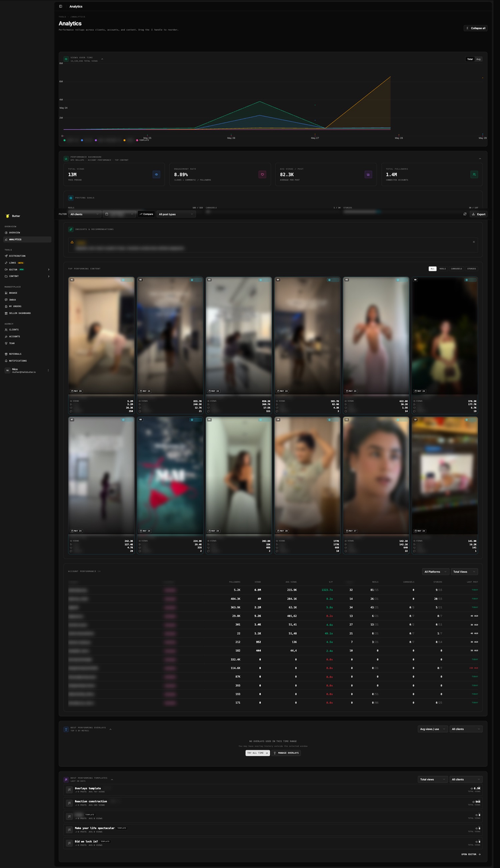Switch chart to Avg mode

[478, 59]
